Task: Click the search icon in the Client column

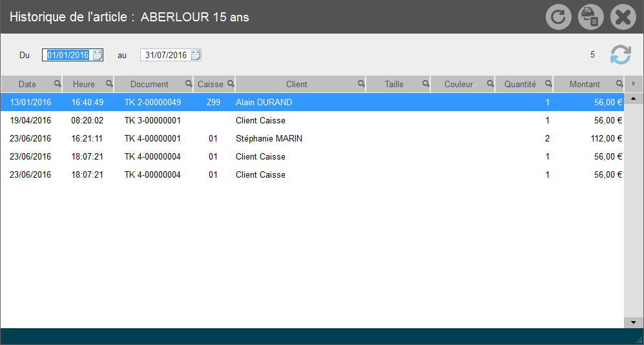Action: tap(361, 84)
